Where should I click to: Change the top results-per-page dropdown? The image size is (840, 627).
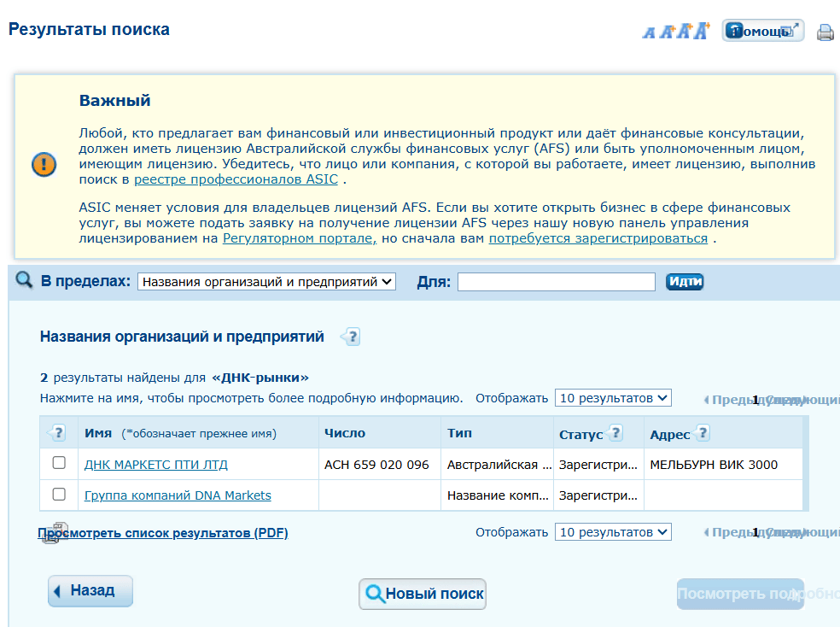611,397
